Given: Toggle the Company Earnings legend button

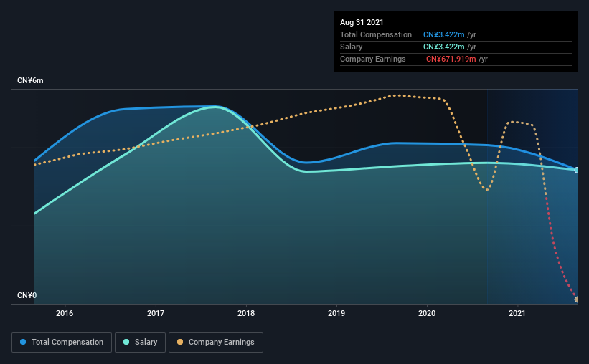Looking at the screenshot, I should click(x=216, y=343).
